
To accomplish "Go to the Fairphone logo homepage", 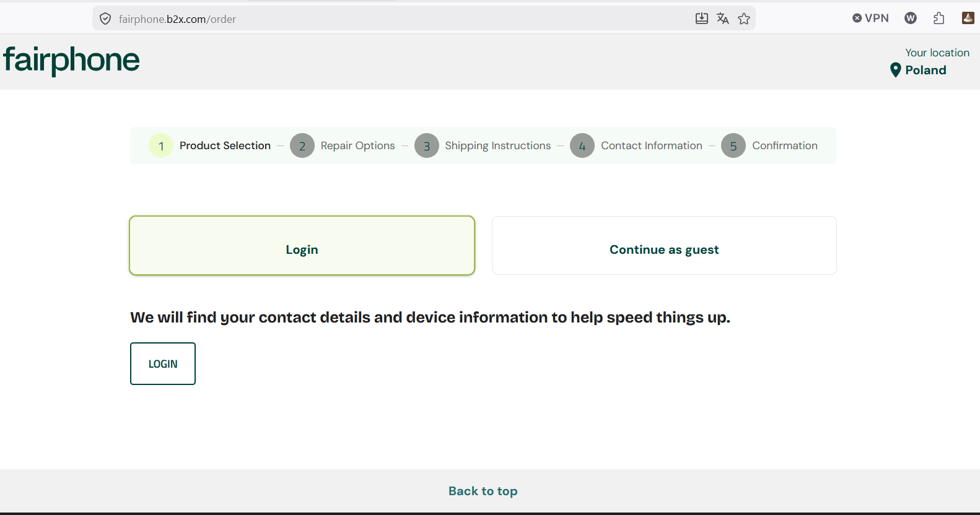I will coord(71,61).
